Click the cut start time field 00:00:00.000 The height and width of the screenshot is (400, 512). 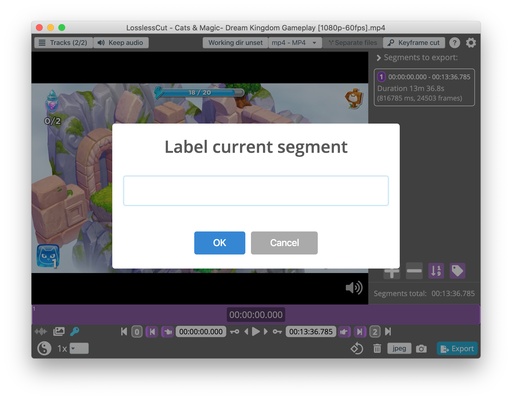coord(201,332)
